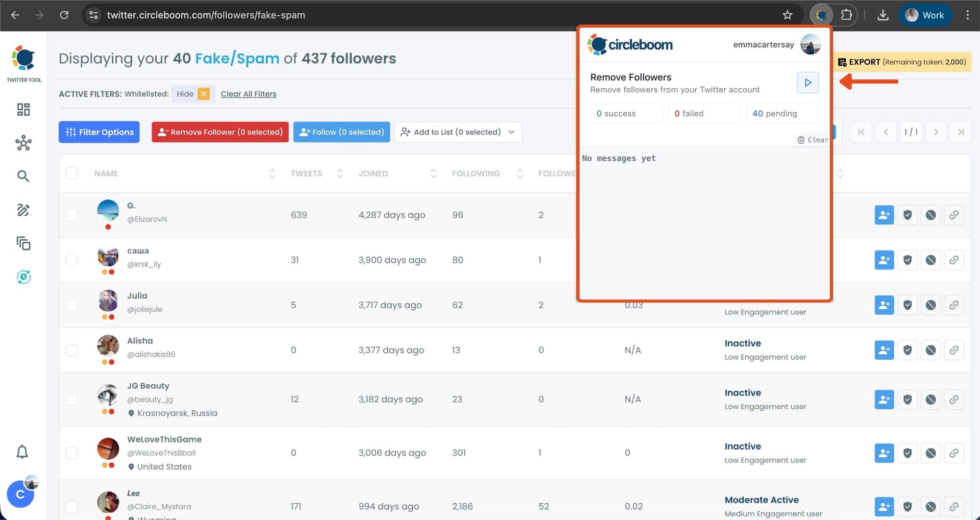
Task: Block Alisha with the block icon
Action: (931, 350)
